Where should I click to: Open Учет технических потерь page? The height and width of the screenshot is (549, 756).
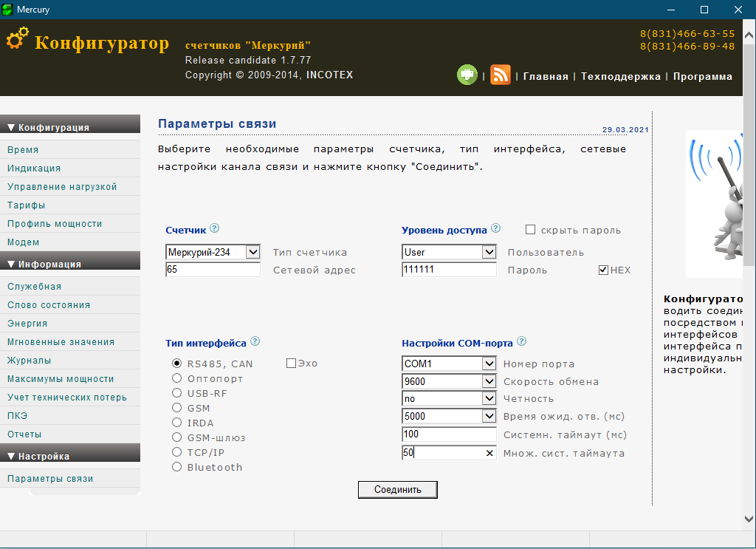pos(70,397)
